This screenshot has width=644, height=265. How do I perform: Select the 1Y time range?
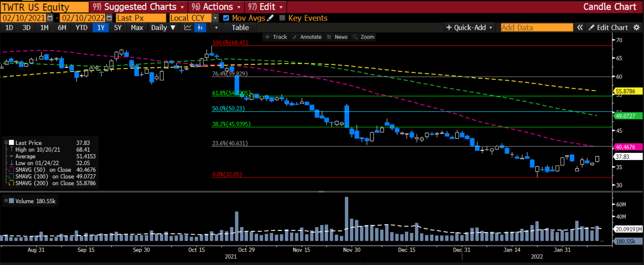[101, 28]
